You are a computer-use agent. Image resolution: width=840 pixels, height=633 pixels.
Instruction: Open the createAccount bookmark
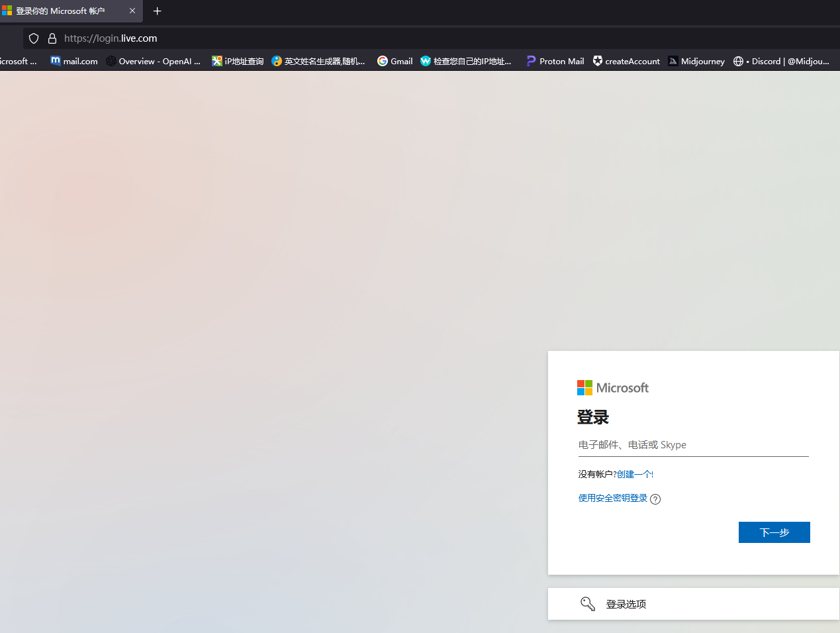pyautogui.click(x=626, y=61)
